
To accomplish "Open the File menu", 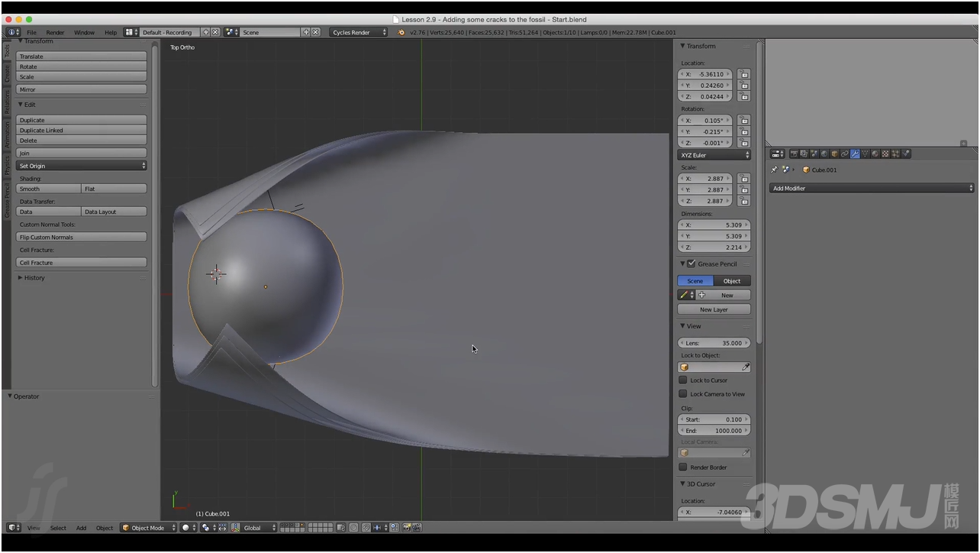I will click(x=31, y=33).
